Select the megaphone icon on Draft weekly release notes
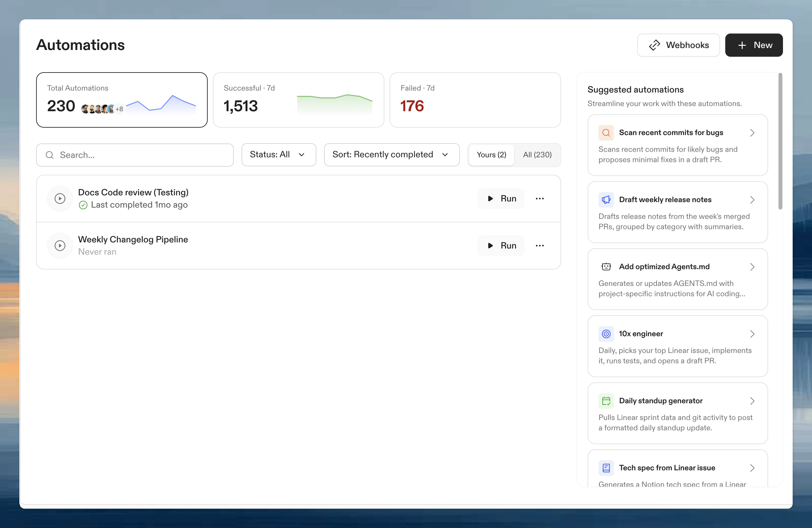Image resolution: width=812 pixels, height=528 pixels. (x=606, y=200)
